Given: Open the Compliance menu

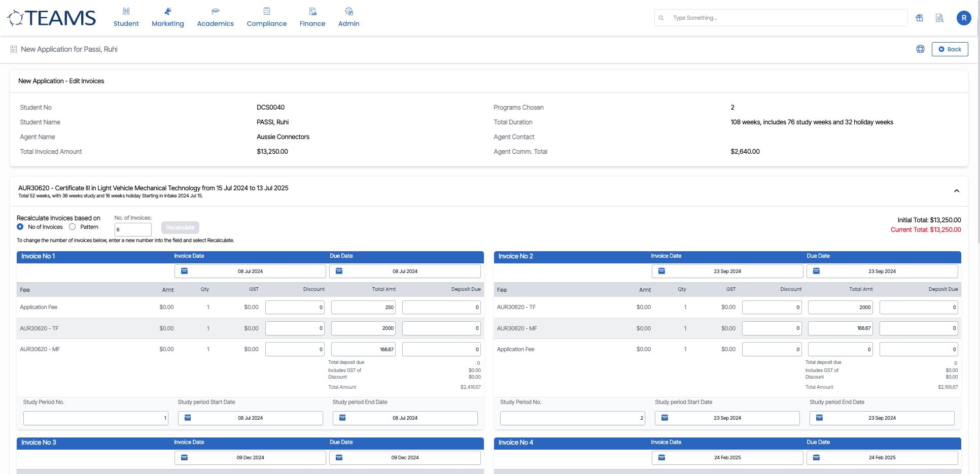Looking at the screenshot, I should [267, 18].
